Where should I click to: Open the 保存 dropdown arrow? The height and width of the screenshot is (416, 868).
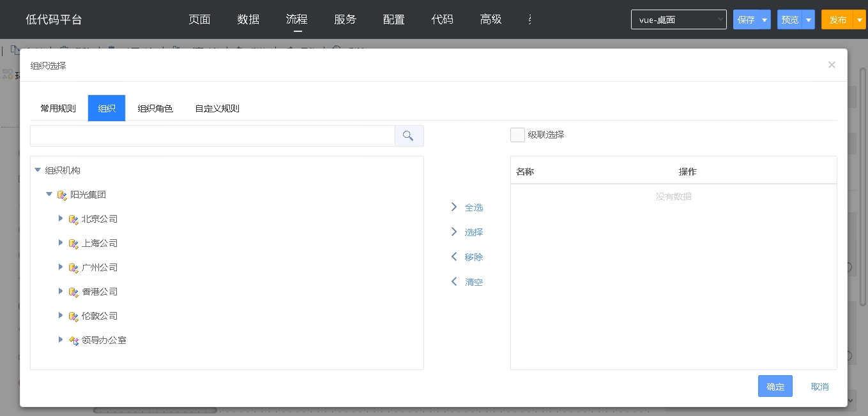pos(765,20)
